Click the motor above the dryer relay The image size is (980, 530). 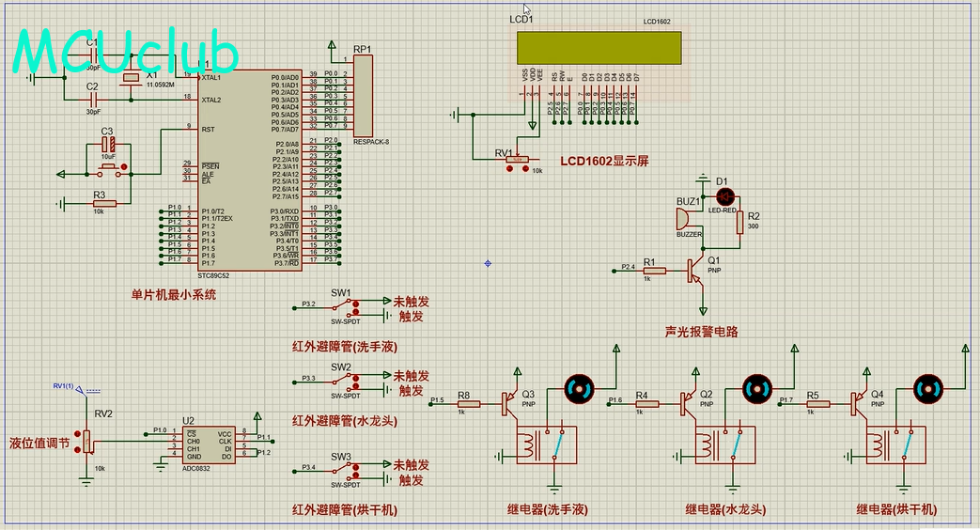tap(927, 388)
